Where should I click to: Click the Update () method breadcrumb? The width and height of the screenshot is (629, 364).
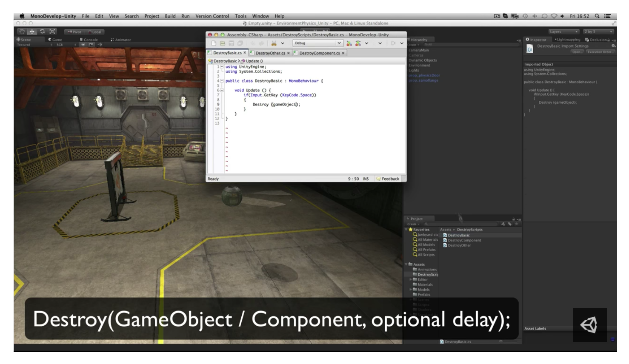point(252,61)
